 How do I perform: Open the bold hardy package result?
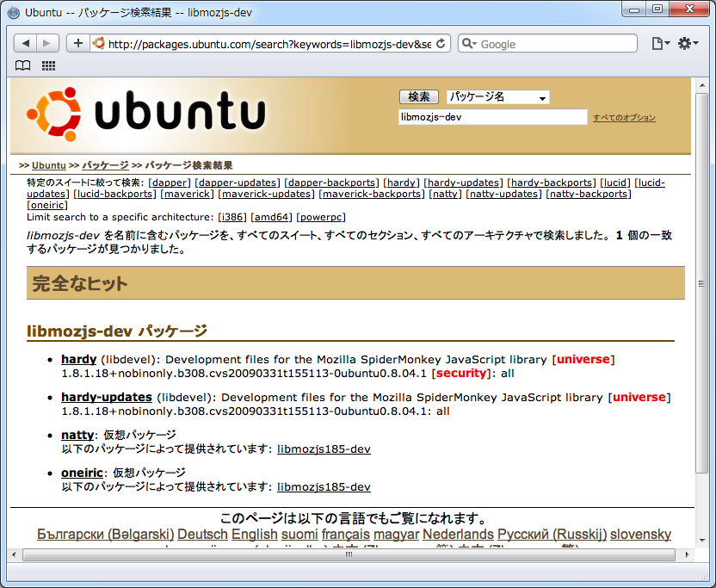pos(79,360)
